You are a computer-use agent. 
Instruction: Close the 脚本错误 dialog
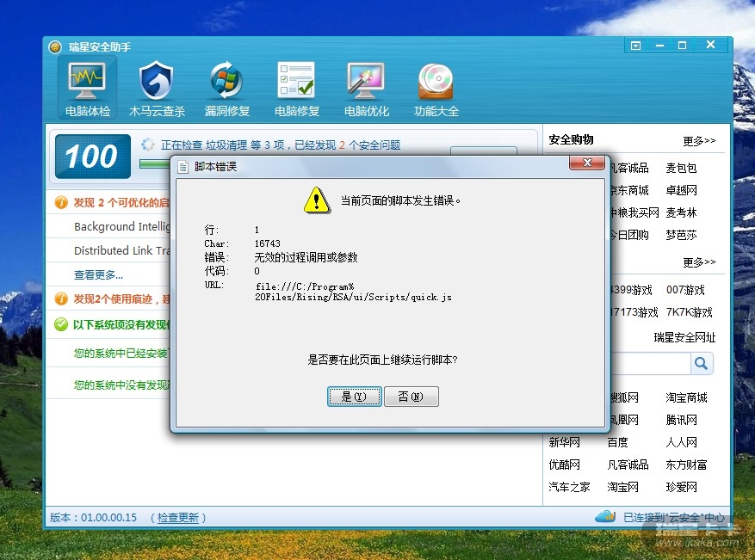pos(586,163)
